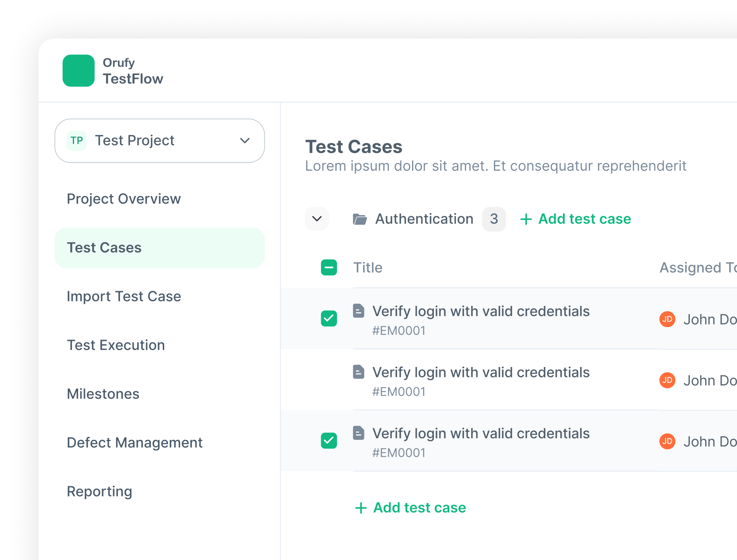Open the Test Execution section

coord(116,345)
